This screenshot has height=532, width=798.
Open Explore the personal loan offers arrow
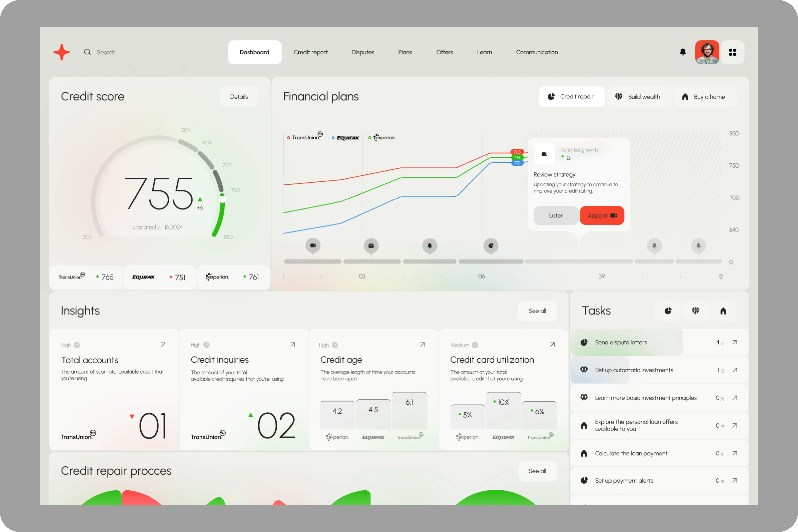point(735,426)
